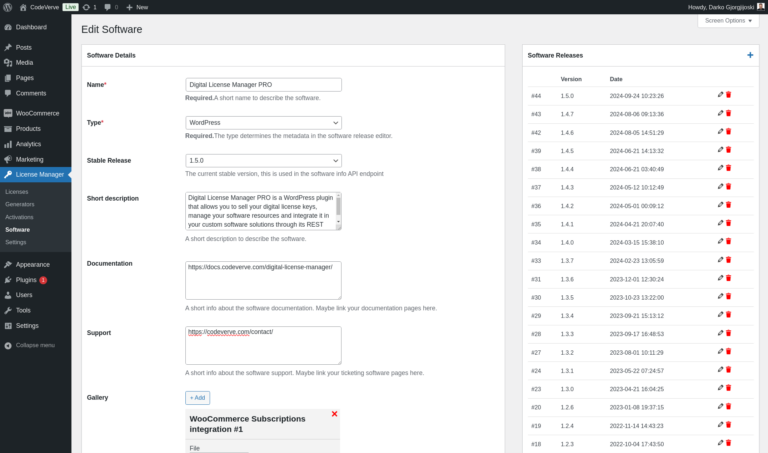Click edit pencil icon for release 1.5.0

pyautogui.click(x=720, y=95)
